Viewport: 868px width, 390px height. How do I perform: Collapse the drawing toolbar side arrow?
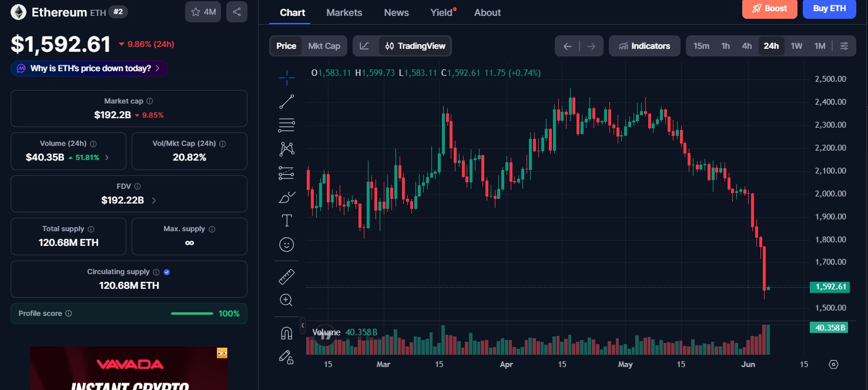click(303, 325)
